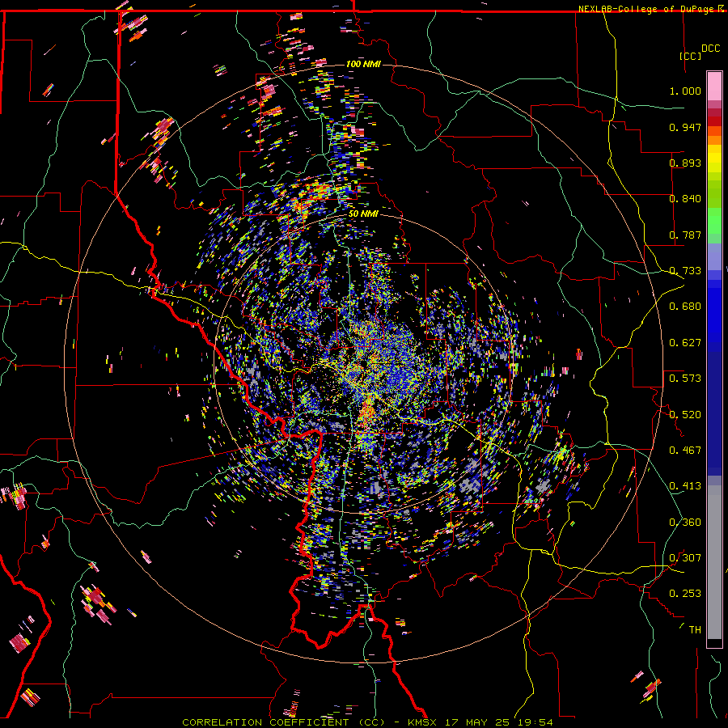Click the 50 NMI range ring label
This screenshot has height=728, width=728.
coord(363,214)
